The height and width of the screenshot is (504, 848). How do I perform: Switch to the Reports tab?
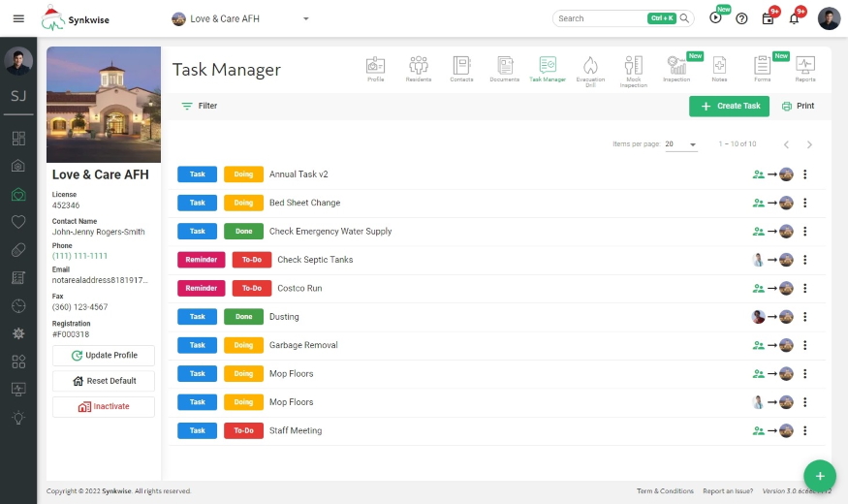point(805,69)
